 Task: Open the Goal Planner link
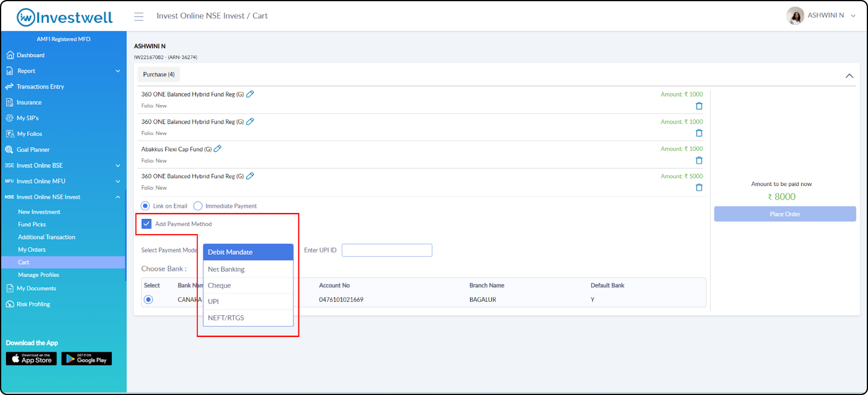33,150
